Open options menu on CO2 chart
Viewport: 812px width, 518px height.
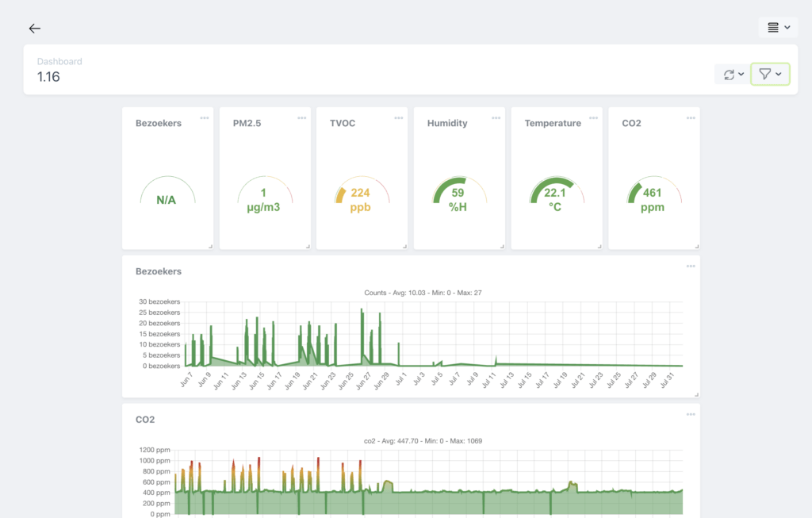coord(691,414)
